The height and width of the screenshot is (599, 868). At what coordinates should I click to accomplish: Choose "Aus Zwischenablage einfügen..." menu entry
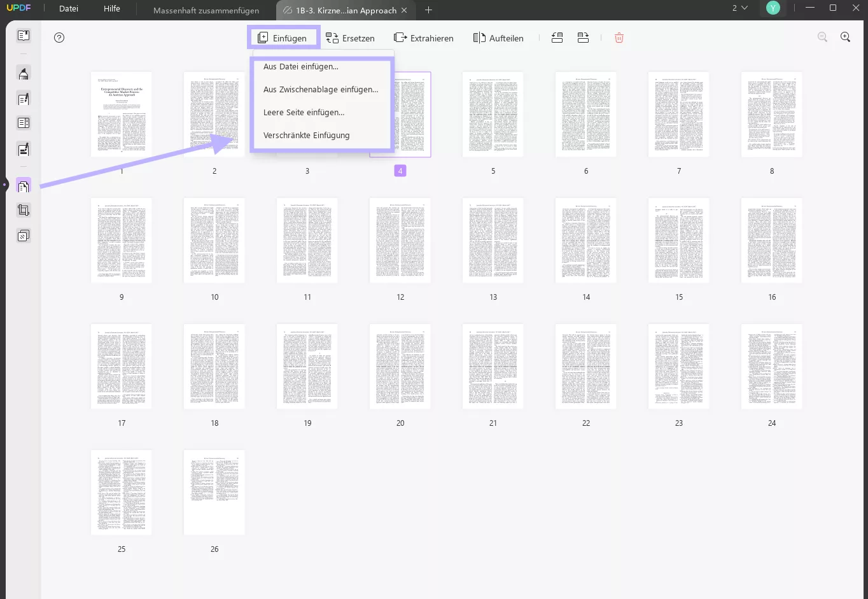tap(321, 89)
